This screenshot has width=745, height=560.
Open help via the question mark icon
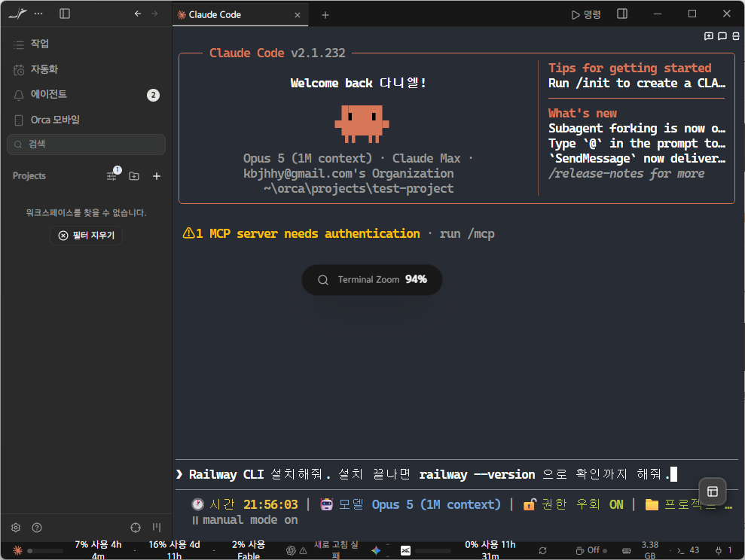point(37,527)
